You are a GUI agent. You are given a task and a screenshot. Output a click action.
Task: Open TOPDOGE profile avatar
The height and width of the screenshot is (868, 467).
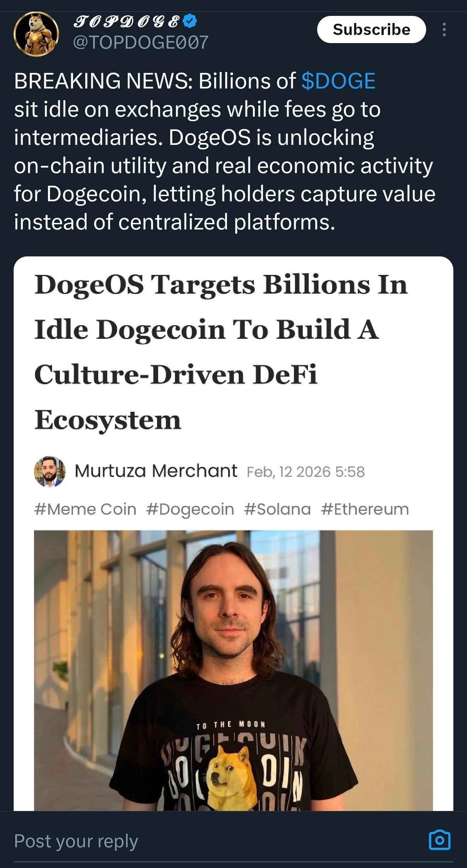(36, 34)
